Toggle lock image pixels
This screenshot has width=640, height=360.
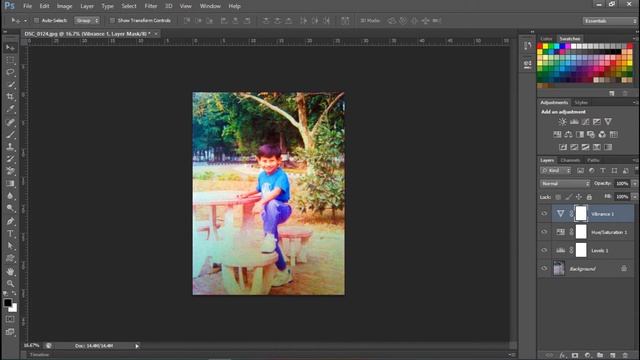(x=569, y=197)
